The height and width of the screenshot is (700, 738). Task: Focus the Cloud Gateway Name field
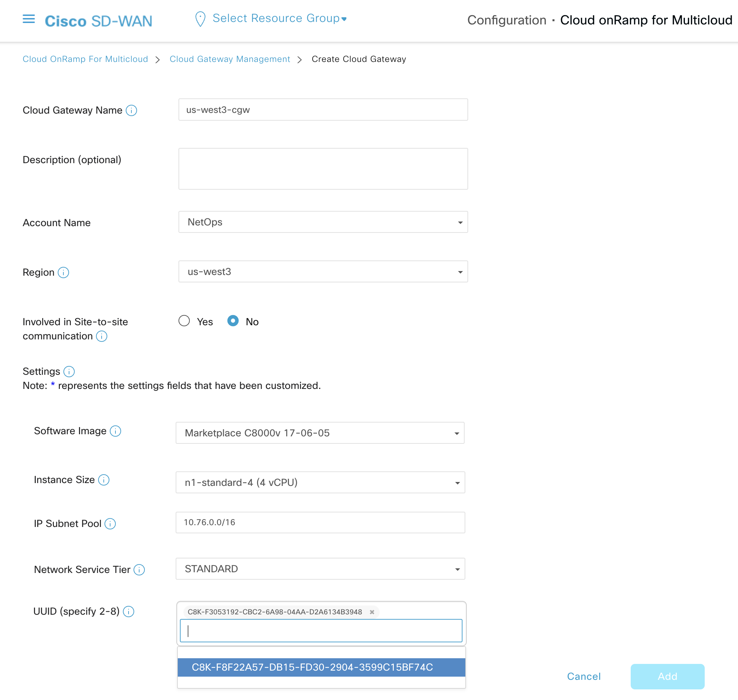tap(323, 110)
